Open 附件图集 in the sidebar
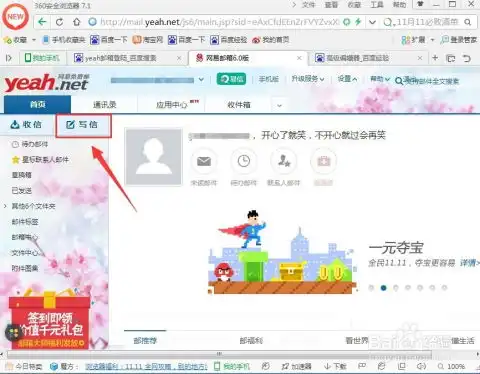The image size is (480, 374). [x=25, y=268]
